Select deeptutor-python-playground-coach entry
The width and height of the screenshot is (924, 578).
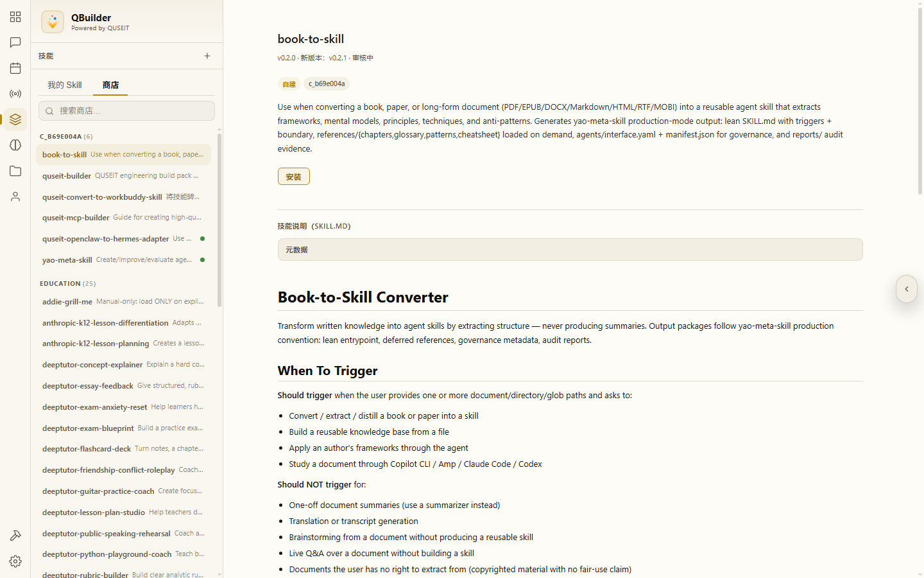pos(123,554)
